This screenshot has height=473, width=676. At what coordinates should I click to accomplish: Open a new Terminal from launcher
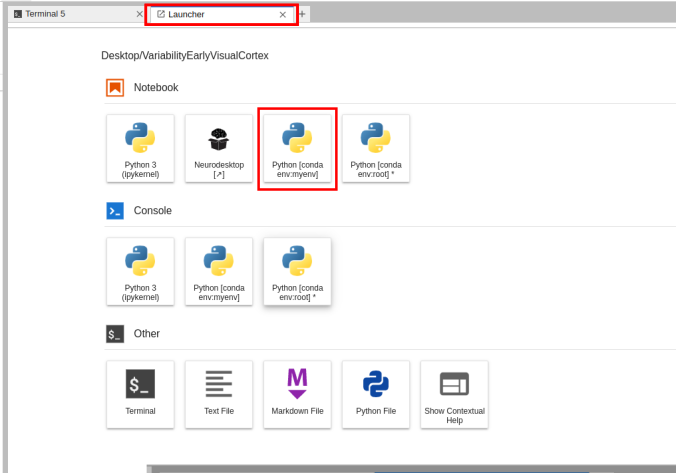click(x=140, y=395)
